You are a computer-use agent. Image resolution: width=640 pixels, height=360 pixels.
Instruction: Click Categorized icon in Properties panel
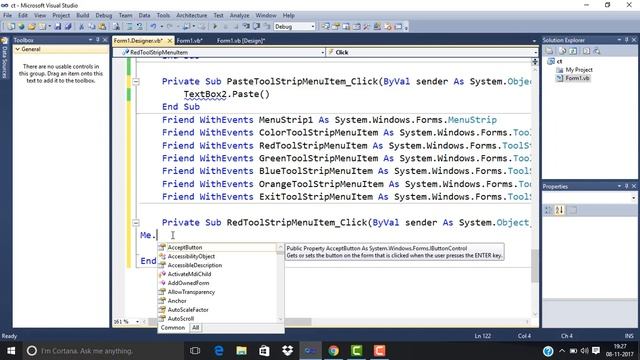tap(549, 210)
